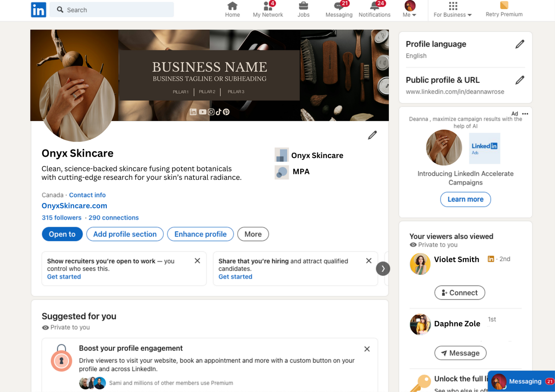Click the MPA education logo
Screen dimensions: 555x392
point(282,172)
